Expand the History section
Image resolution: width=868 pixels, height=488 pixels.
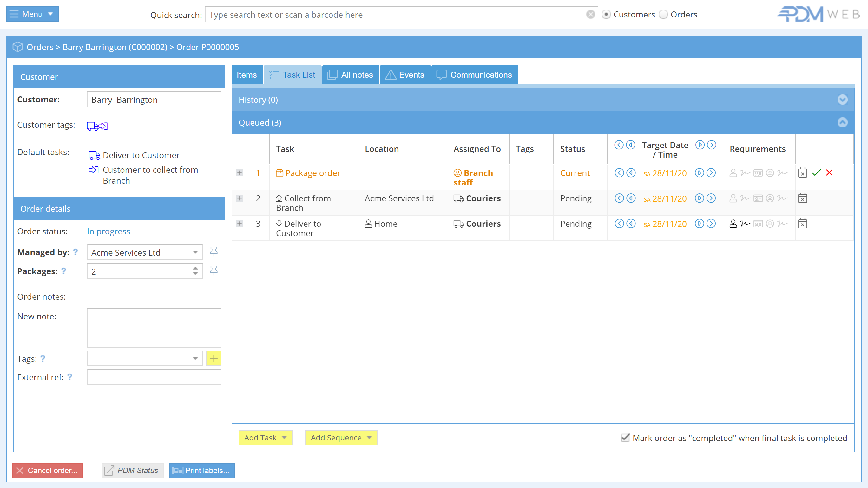(x=842, y=100)
